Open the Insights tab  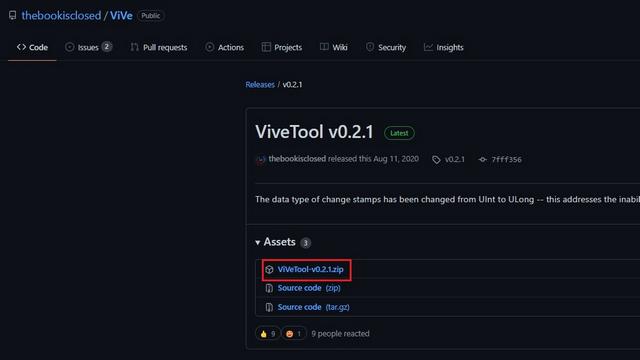tap(444, 47)
